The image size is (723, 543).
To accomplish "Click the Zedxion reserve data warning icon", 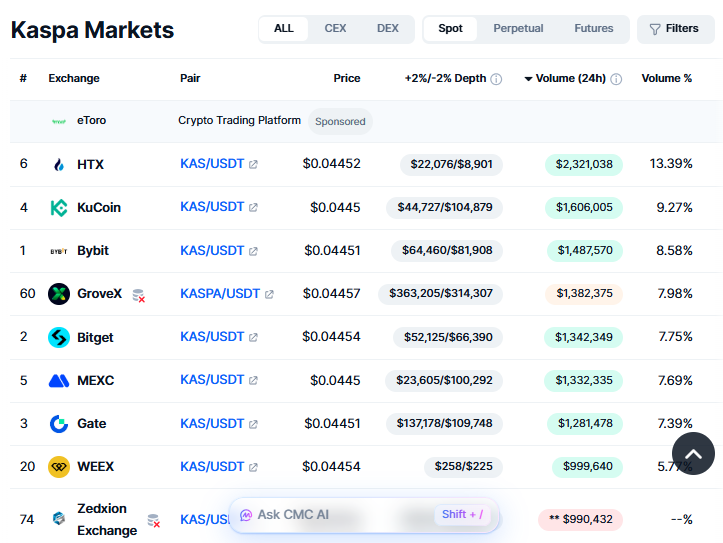I will (154, 520).
